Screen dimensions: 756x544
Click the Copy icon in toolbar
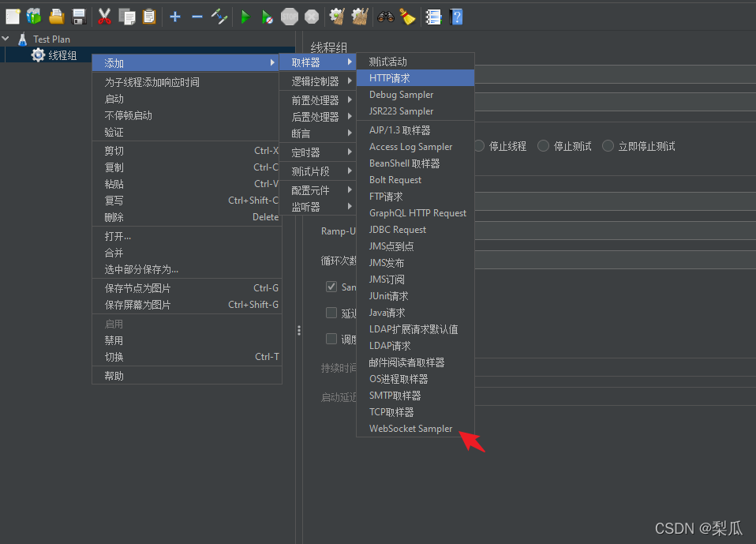[x=127, y=17]
